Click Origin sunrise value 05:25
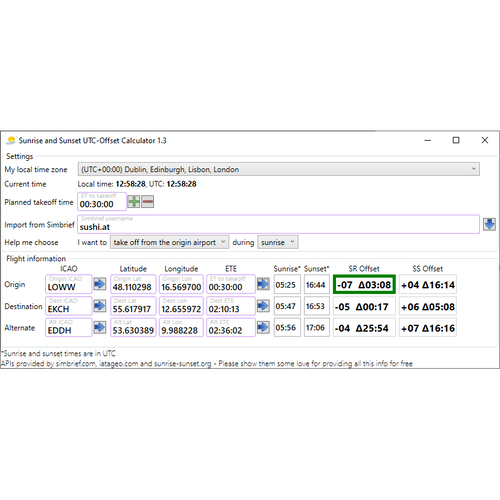The width and height of the screenshot is (500, 500). [x=287, y=284]
